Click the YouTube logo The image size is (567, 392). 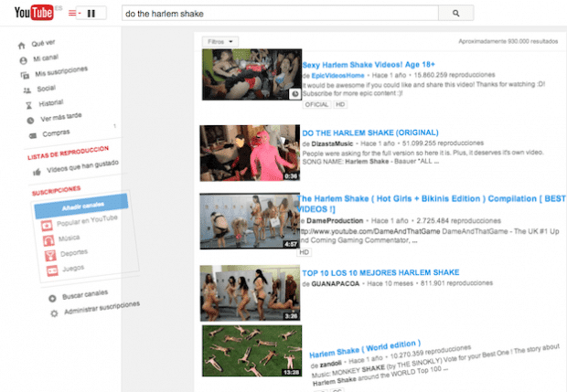click(x=29, y=14)
